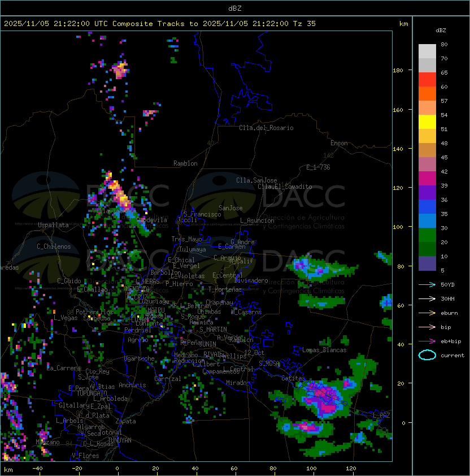Click the L_Asuncion place label

click(x=257, y=220)
